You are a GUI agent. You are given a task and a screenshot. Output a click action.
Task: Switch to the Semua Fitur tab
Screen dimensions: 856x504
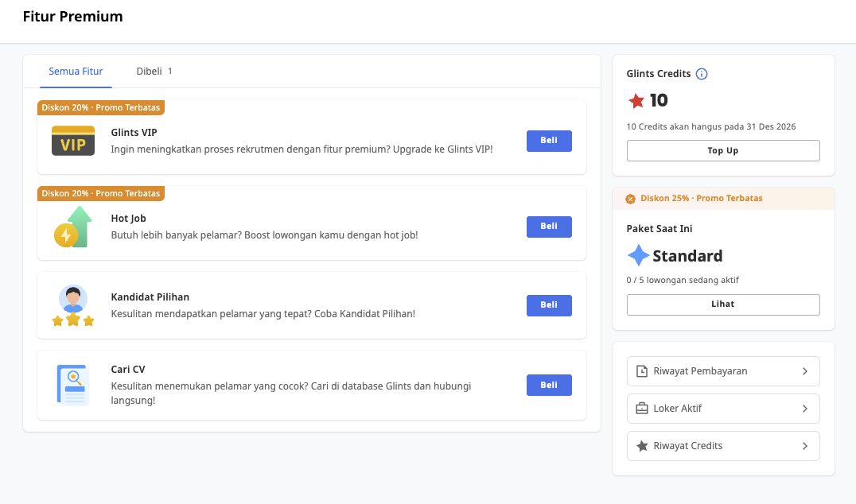76,72
